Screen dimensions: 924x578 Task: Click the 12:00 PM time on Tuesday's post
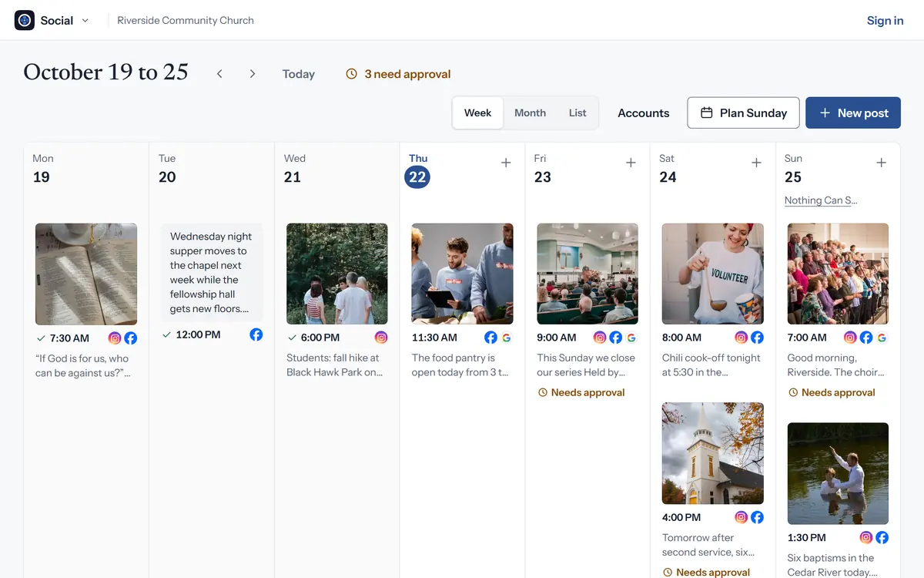tap(198, 334)
